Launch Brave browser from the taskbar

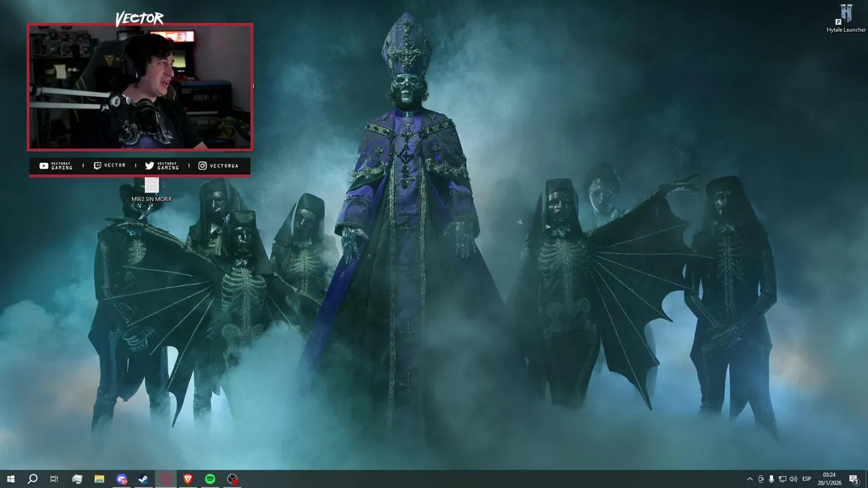point(188,479)
